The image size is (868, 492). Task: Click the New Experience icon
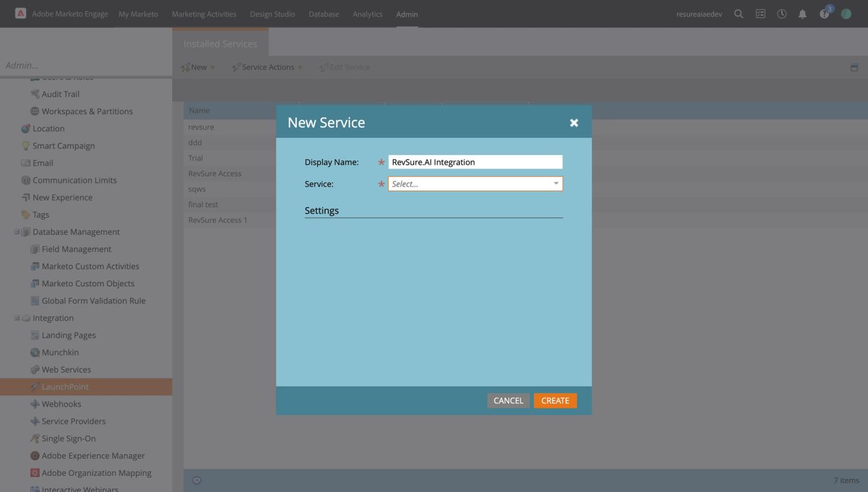coord(25,198)
